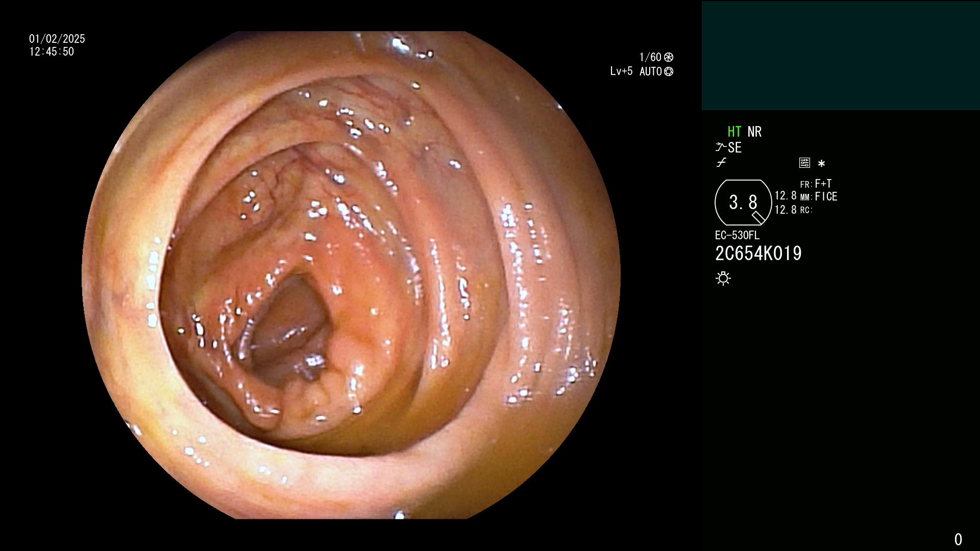Screen dimensions: 980x551
Task: Select the NR noise reduction indicator
Action: (754, 132)
